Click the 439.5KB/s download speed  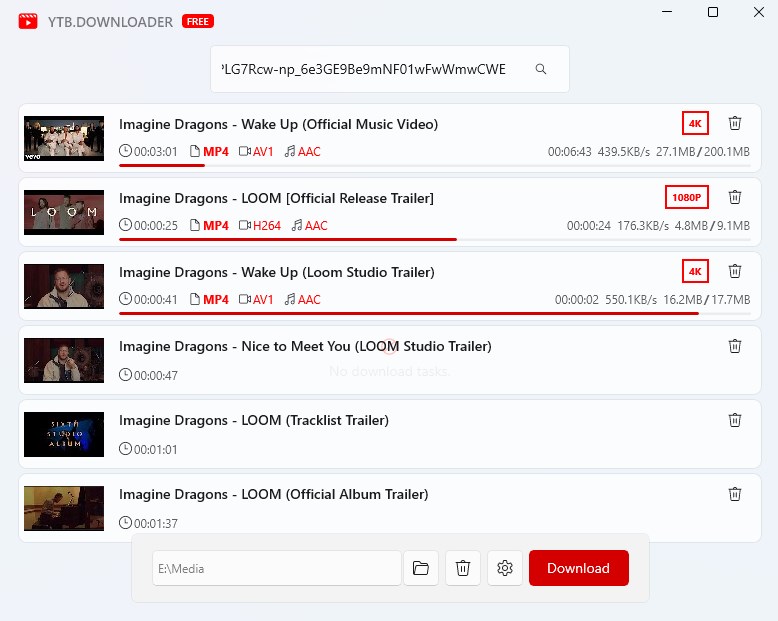pos(624,151)
